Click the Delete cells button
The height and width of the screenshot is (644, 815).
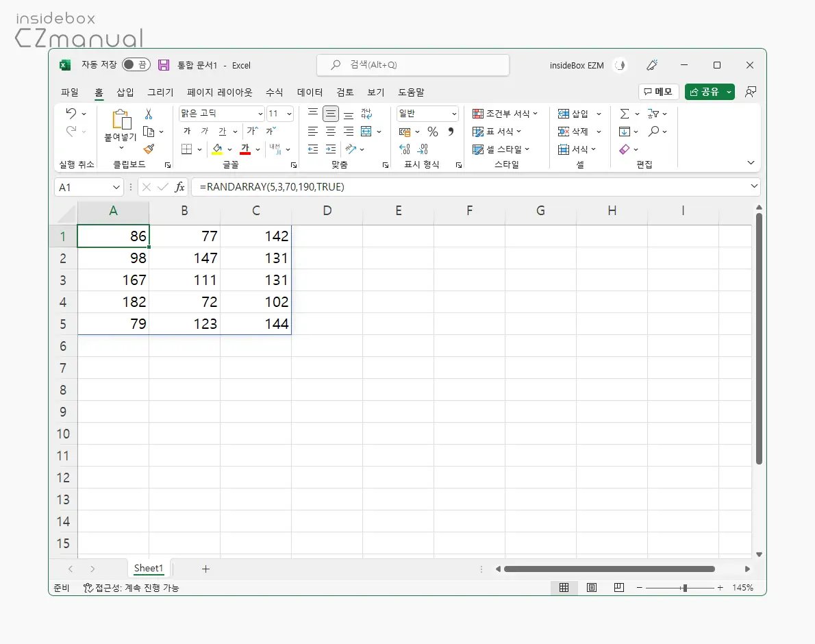pyautogui.click(x=573, y=132)
